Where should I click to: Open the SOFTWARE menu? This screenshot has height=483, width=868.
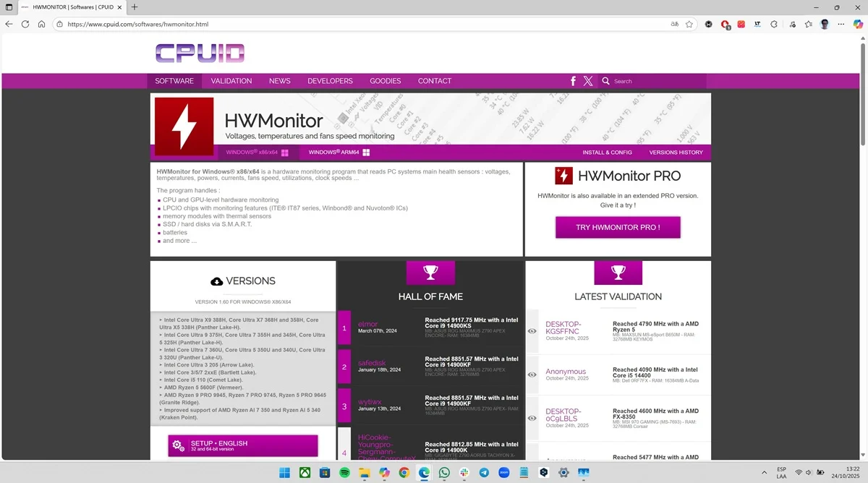pyautogui.click(x=174, y=81)
